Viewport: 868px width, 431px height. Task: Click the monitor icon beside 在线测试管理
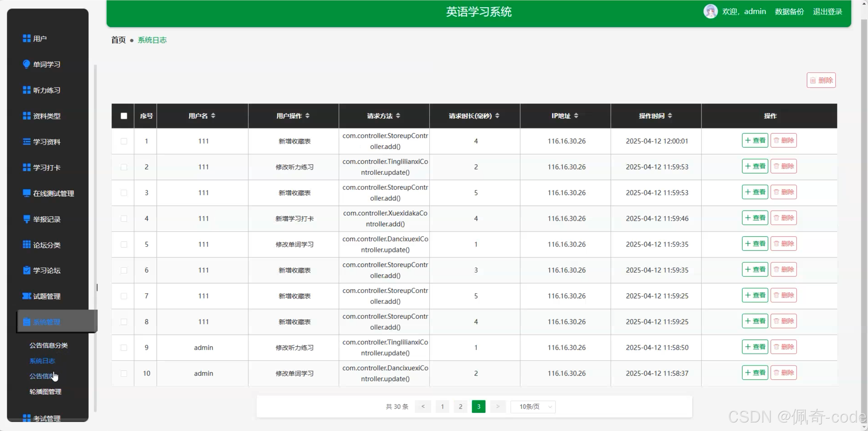point(26,193)
